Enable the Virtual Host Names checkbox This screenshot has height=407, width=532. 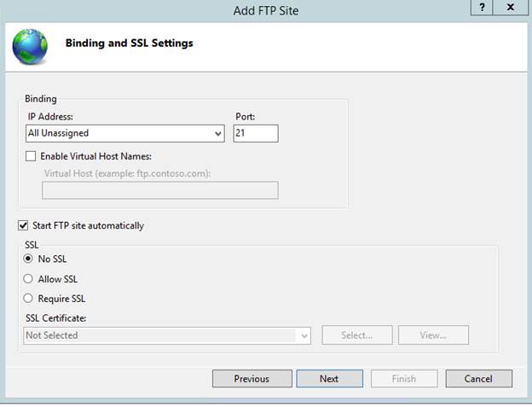click(x=32, y=156)
